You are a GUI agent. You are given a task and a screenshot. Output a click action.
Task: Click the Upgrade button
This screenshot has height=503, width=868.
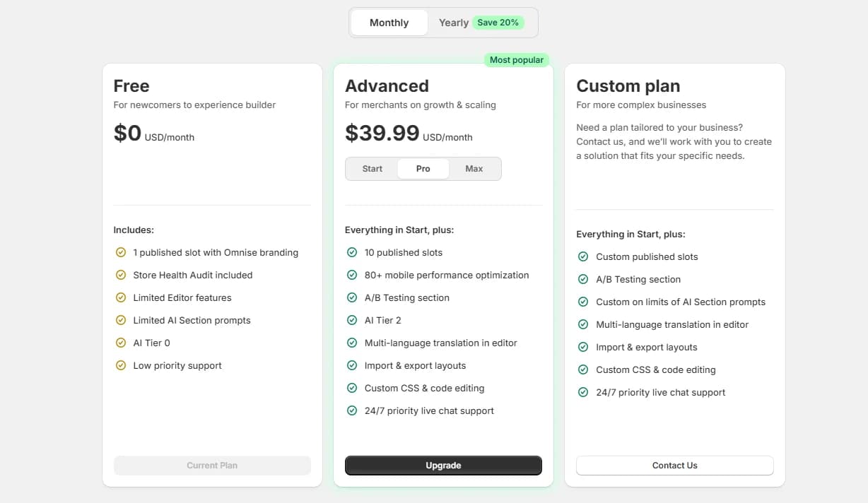443,466
